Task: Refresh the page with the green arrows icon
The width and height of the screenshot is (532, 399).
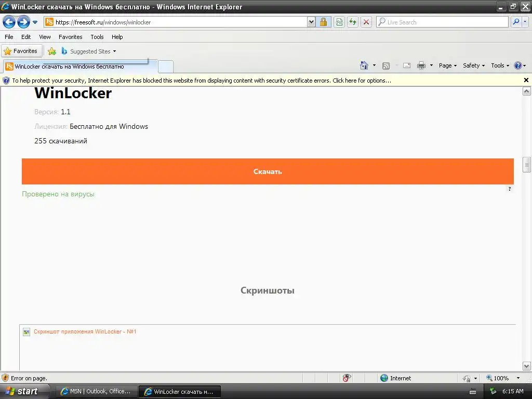Action: tap(353, 22)
